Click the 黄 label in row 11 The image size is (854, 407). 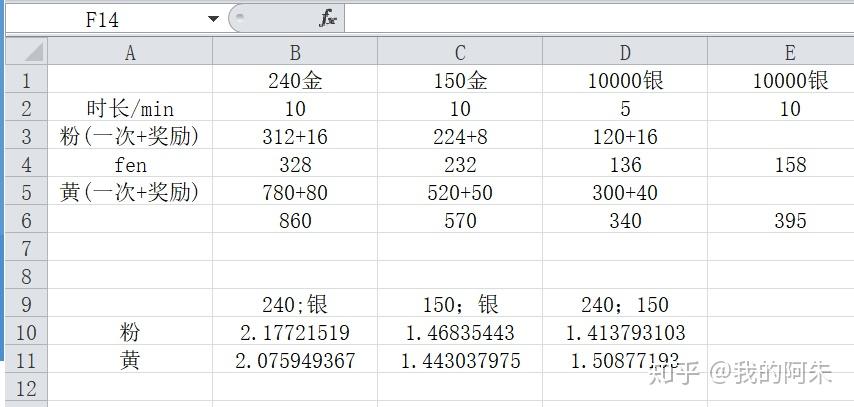[130, 360]
